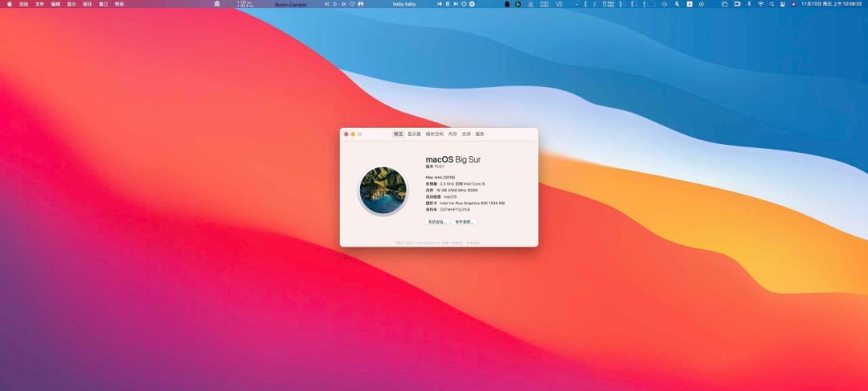Click the 启动磁盘 macOS row
The image size is (868, 391).
tap(441, 196)
